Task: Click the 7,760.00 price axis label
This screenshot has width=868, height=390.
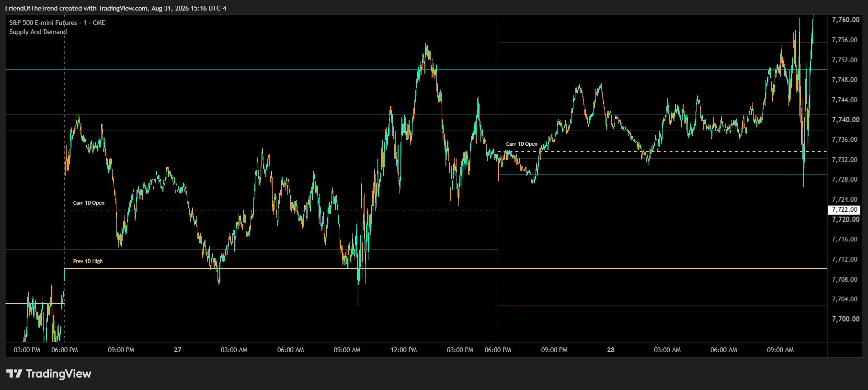Action: (x=845, y=20)
